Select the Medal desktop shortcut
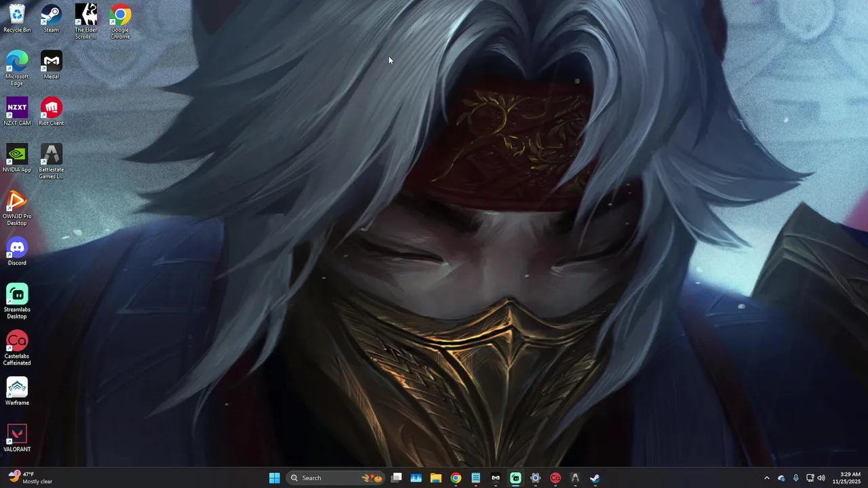The width and height of the screenshot is (868, 488). click(52, 66)
